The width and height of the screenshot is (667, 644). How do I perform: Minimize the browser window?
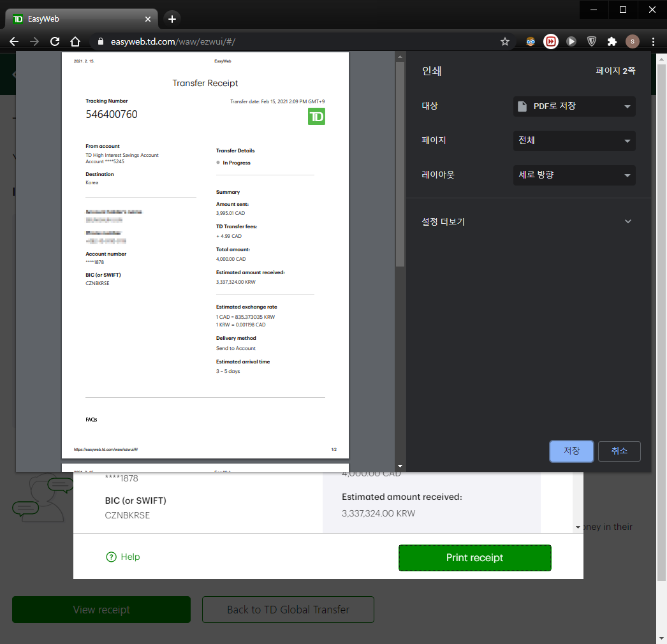pyautogui.click(x=594, y=10)
